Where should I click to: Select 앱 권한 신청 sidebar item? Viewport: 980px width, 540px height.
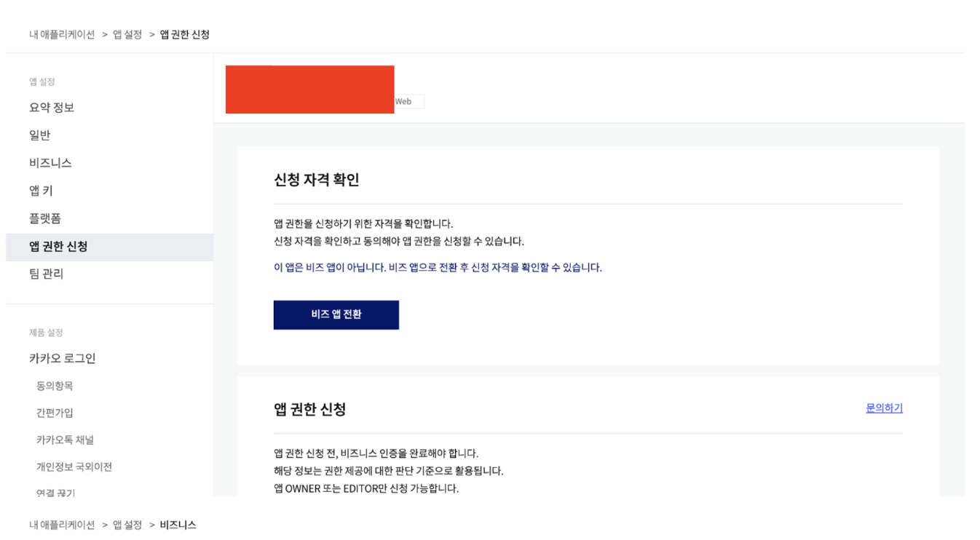109,247
